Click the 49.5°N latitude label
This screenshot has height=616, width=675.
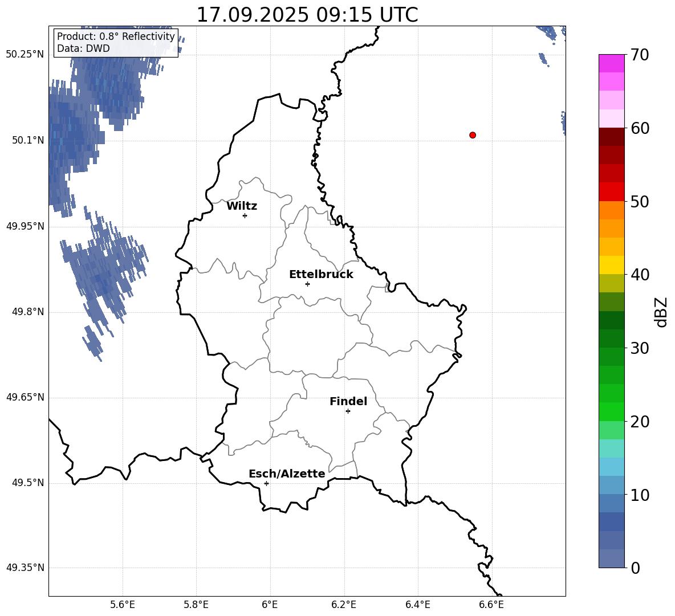click(x=28, y=483)
